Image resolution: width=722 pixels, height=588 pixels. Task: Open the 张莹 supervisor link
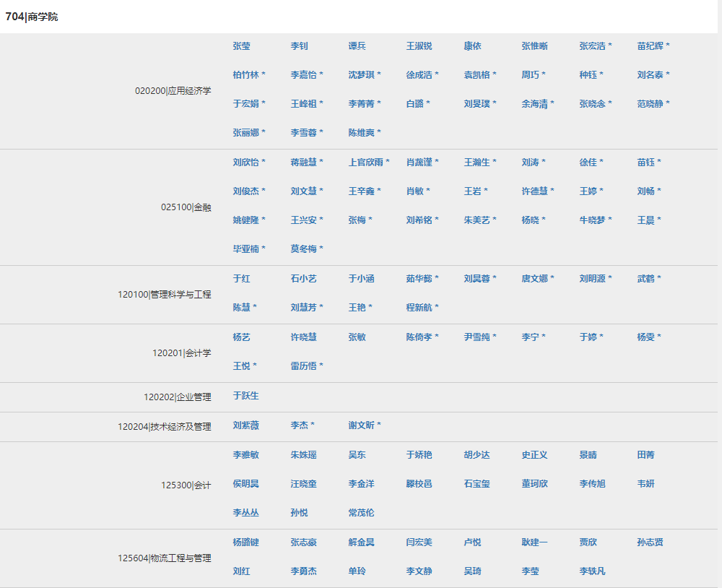click(241, 46)
